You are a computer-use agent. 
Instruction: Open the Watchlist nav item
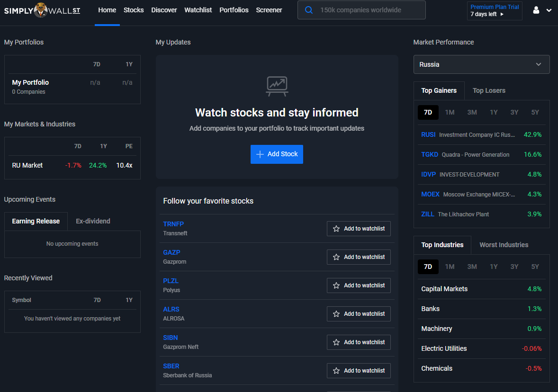tap(198, 10)
